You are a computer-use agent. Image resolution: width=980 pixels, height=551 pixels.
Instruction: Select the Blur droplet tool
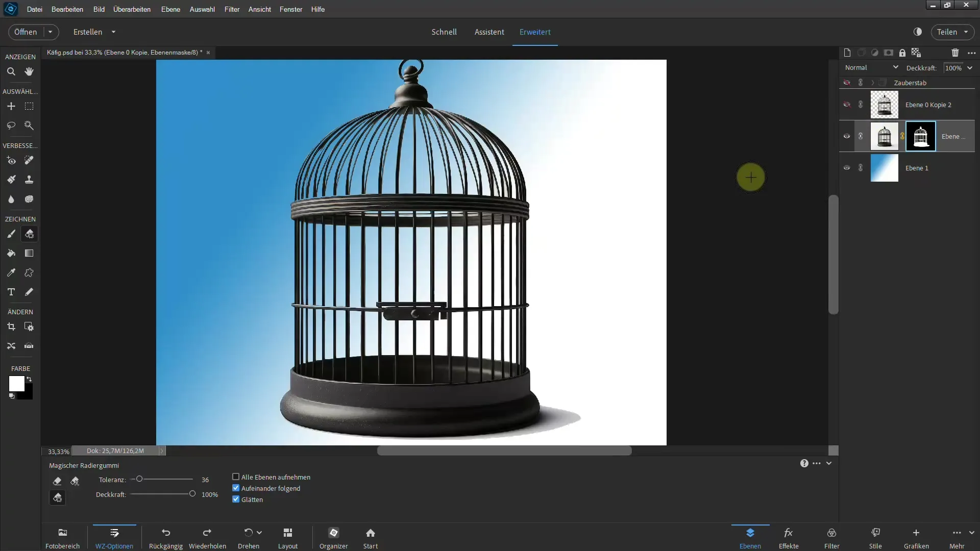[11, 199]
